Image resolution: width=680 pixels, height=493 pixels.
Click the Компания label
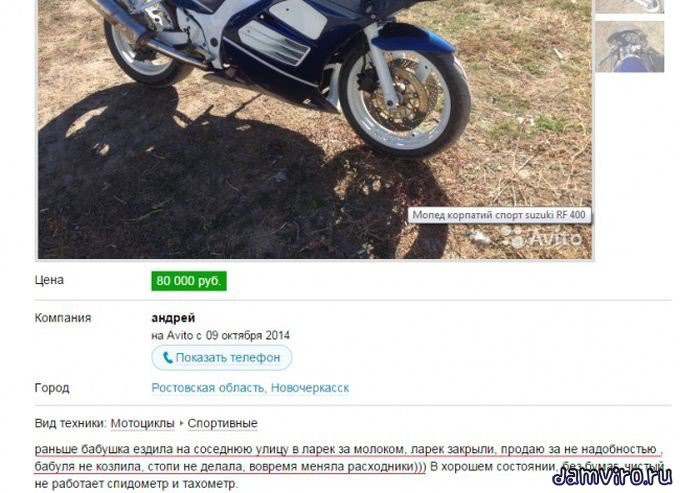point(63,318)
